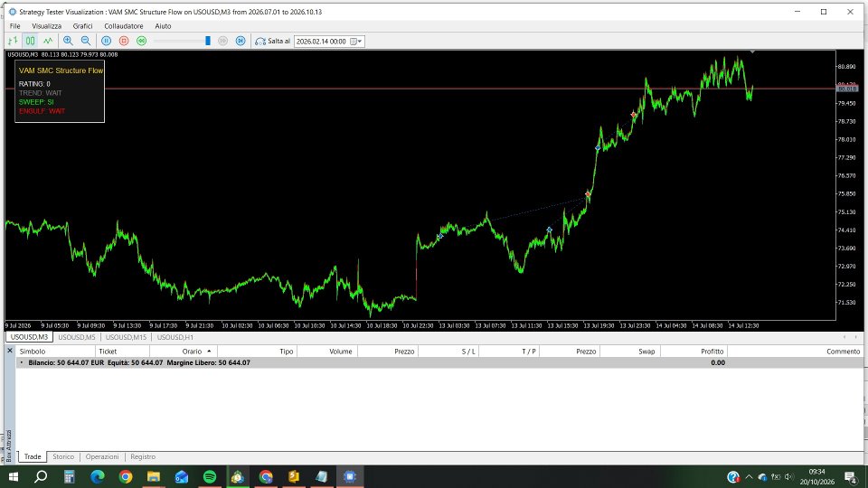
Task: Sort by the Ticket column header
Action: tap(122, 352)
